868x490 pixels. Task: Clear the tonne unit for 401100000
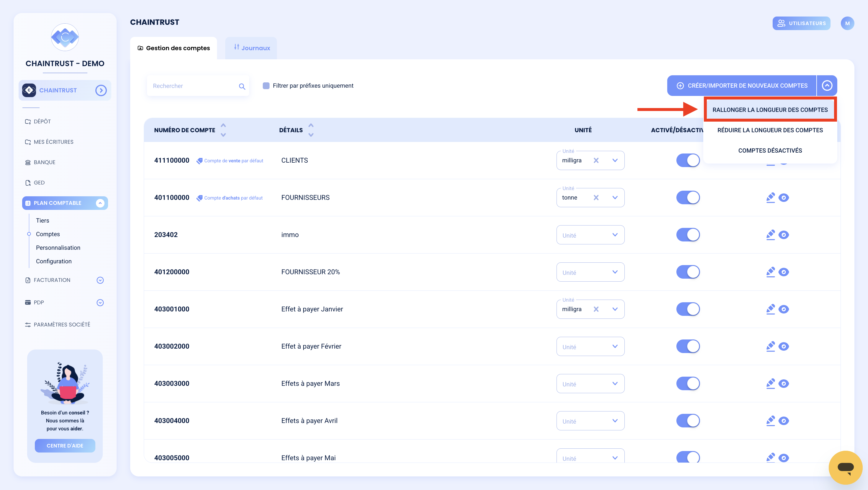click(596, 197)
